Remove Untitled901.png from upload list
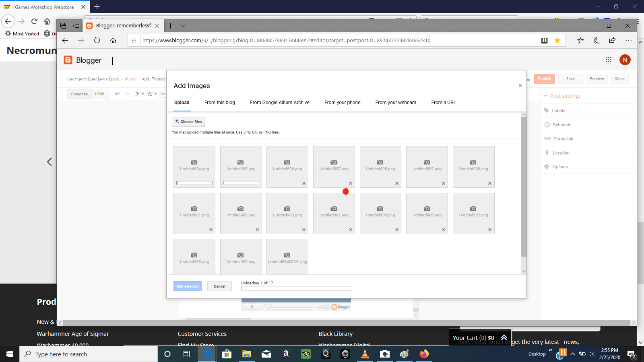The image size is (644, 362). pyautogui.click(x=211, y=230)
